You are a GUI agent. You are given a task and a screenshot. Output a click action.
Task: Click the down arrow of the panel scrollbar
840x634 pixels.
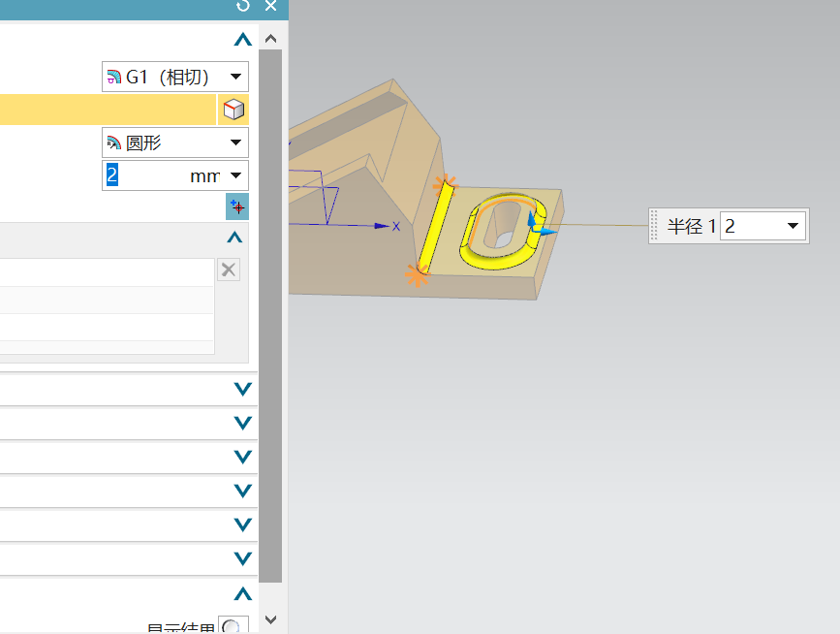pos(271,618)
